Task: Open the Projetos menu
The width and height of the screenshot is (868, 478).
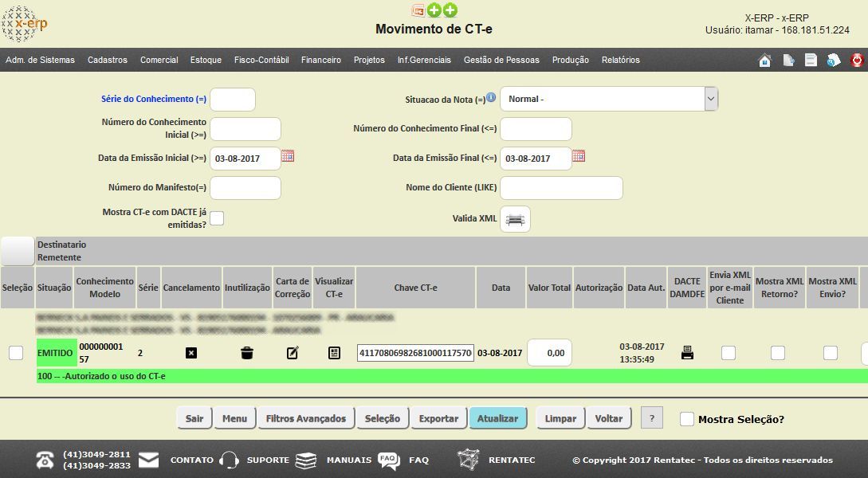Action: 369,60
